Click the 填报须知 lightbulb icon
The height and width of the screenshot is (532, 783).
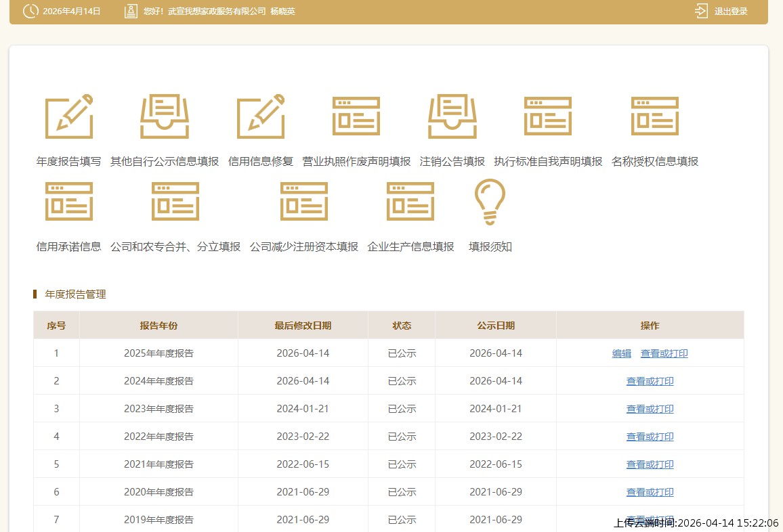tap(490, 202)
